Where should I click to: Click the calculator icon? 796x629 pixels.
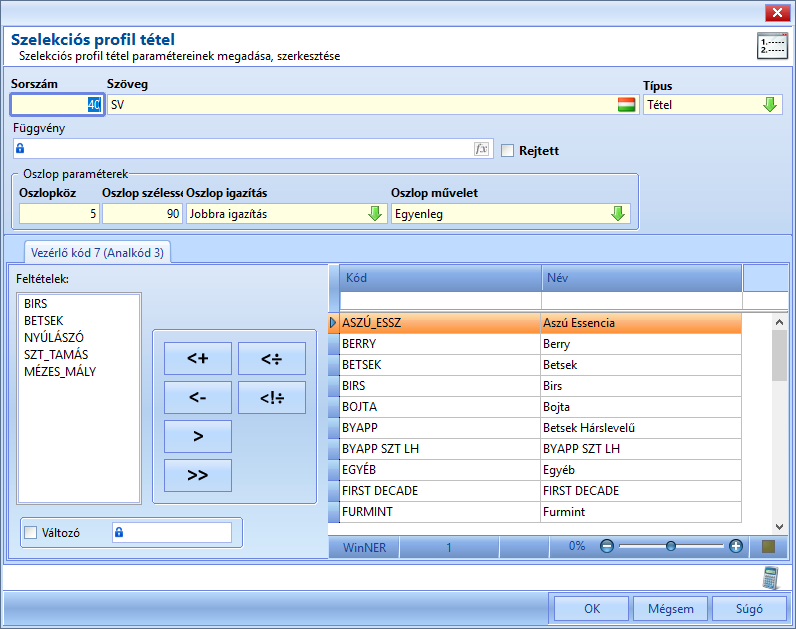770,578
